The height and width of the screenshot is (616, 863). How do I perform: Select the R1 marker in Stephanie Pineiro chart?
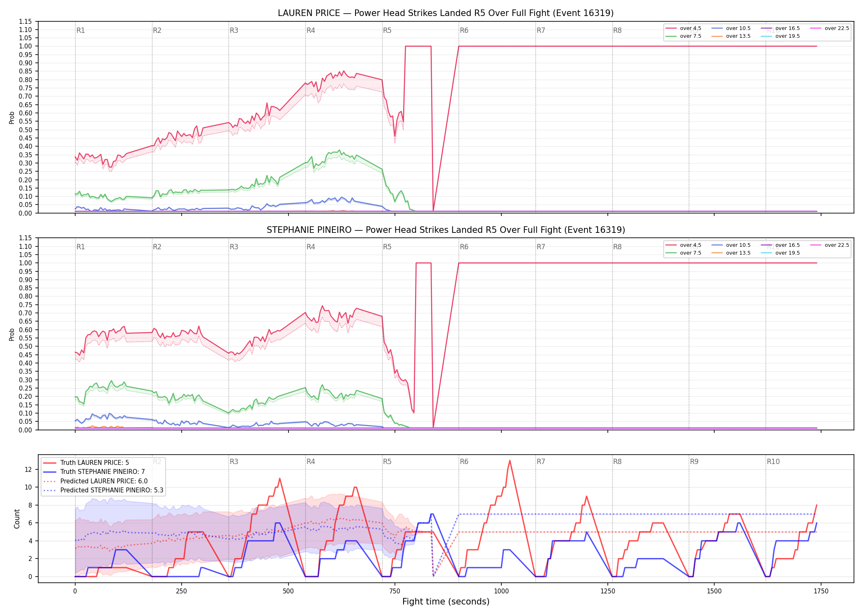tap(81, 247)
